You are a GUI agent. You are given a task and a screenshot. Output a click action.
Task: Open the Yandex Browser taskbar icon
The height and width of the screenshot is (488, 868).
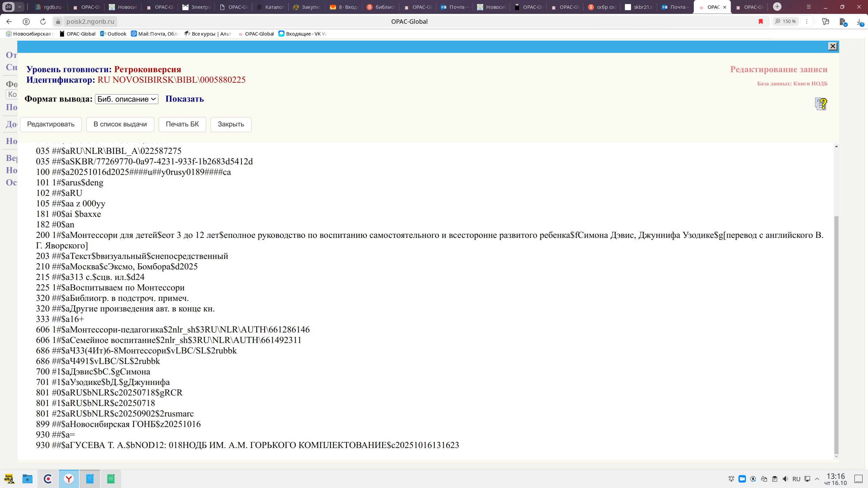point(69,479)
